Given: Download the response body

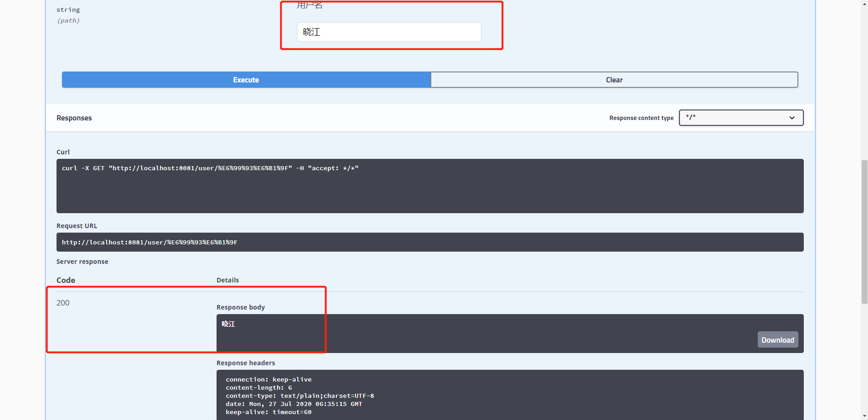Looking at the screenshot, I should (x=777, y=340).
